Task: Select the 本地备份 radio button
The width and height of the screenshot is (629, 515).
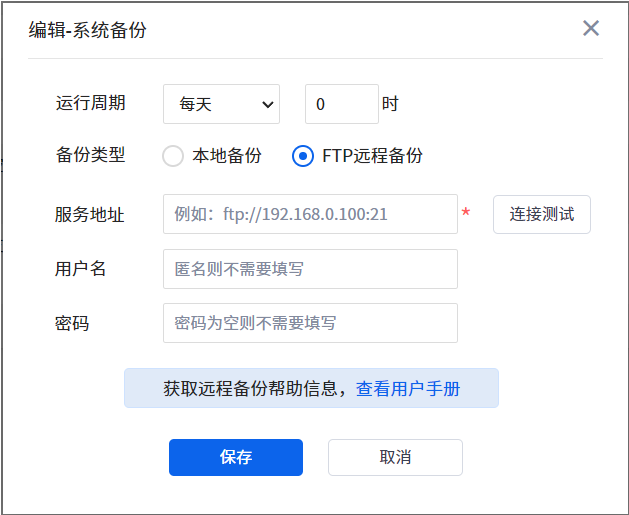Action: pos(173,156)
